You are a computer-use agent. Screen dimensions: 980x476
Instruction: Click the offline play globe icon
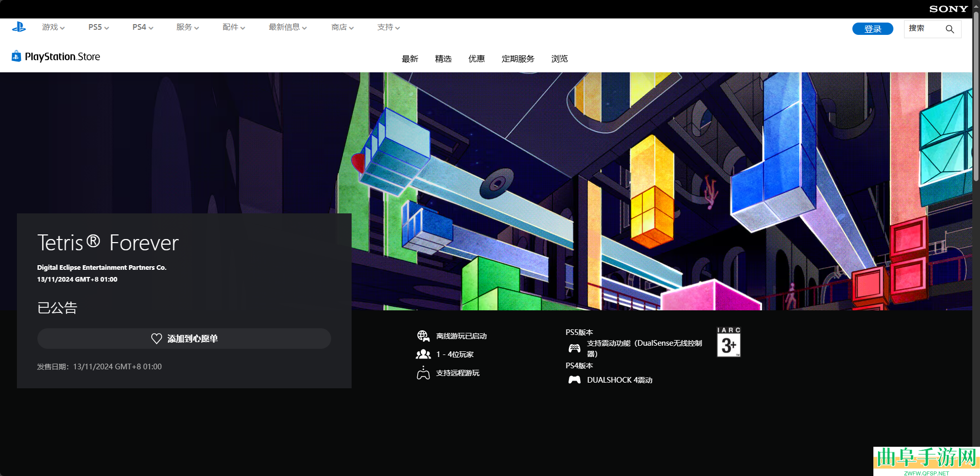pyautogui.click(x=423, y=336)
